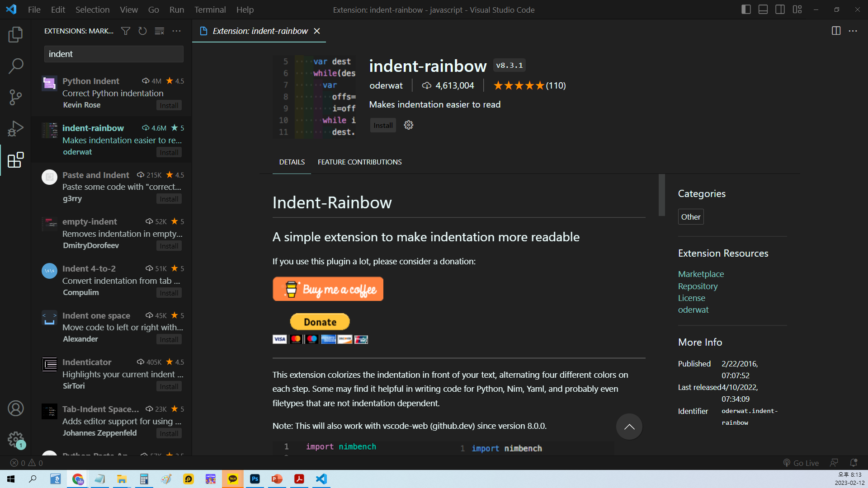
Task: Switch to Feature Contributions tab
Action: pos(359,162)
